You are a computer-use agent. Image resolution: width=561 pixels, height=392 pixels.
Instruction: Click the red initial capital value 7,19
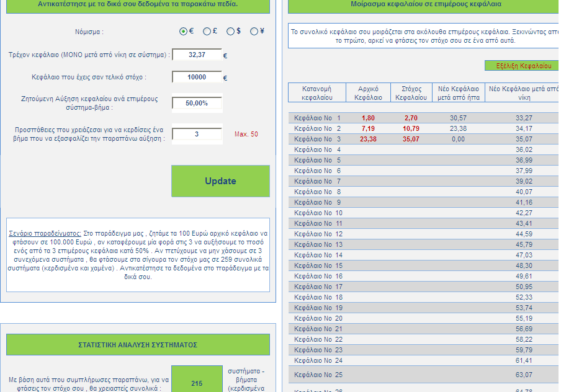click(368, 128)
